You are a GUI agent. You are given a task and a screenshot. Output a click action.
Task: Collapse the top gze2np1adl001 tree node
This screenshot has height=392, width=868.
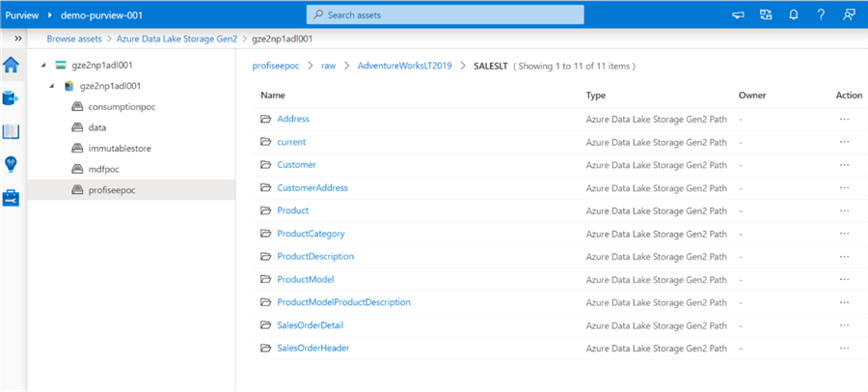pos(44,66)
